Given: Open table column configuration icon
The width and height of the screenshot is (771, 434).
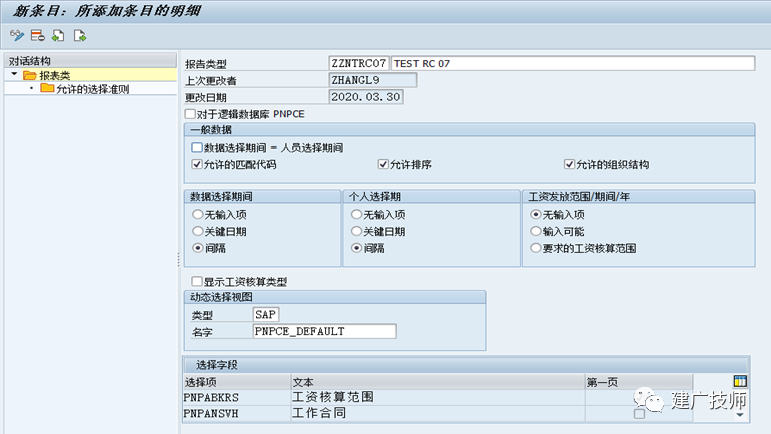Looking at the screenshot, I should [740, 381].
